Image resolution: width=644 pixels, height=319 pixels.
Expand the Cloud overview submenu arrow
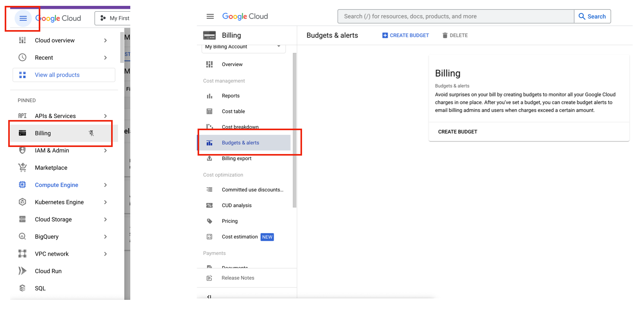tap(105, 40)
